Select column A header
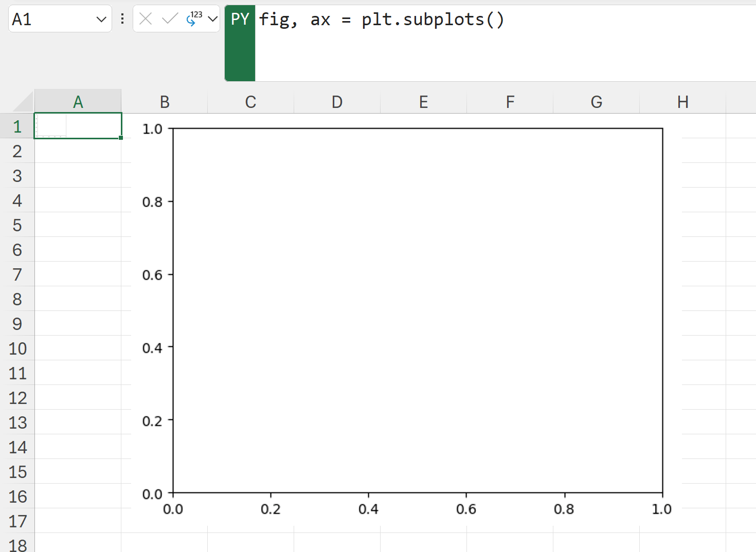756x552 pixels. [x=78, y=102]
